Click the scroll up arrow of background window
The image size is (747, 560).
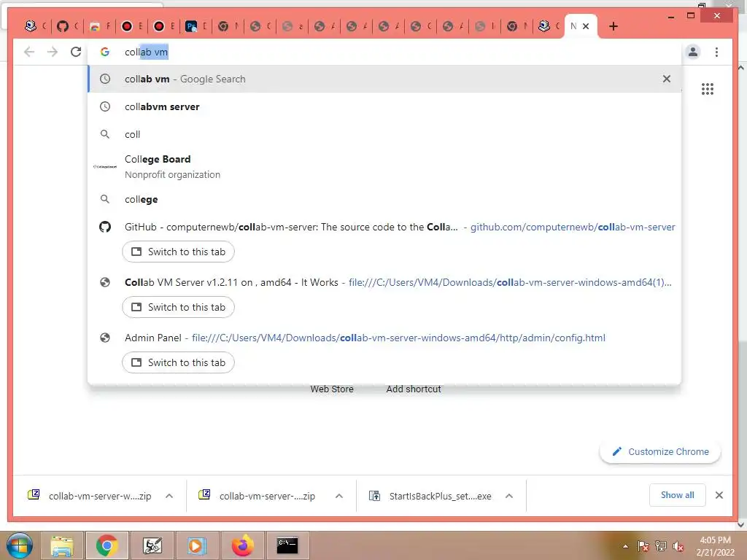coord(741,68)
